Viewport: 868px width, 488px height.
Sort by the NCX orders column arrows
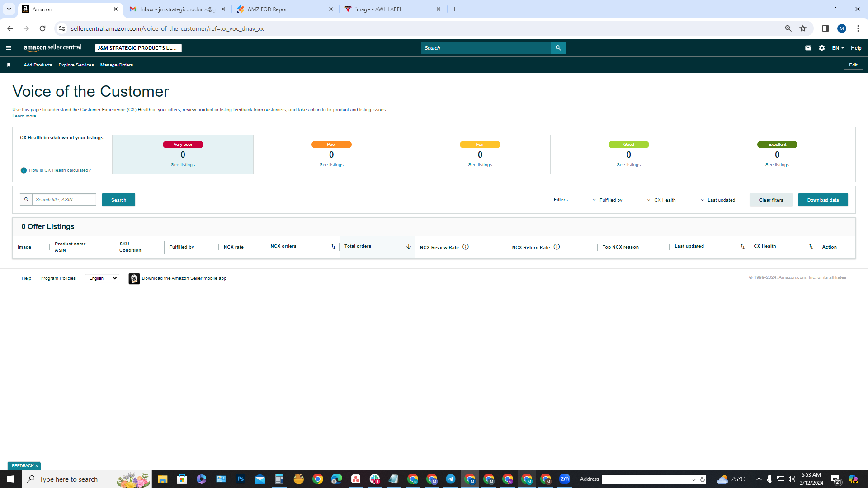pyautogui.click(x=333, y=247)
